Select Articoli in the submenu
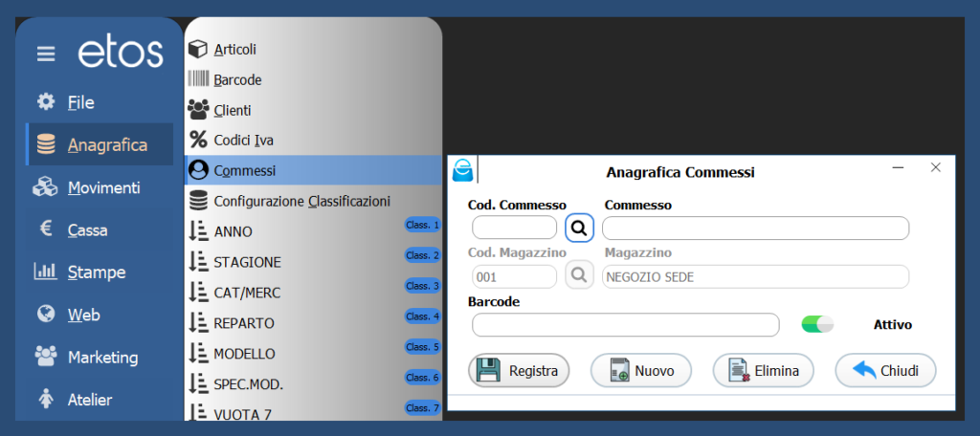980x436 pixels. click(313, 50)
